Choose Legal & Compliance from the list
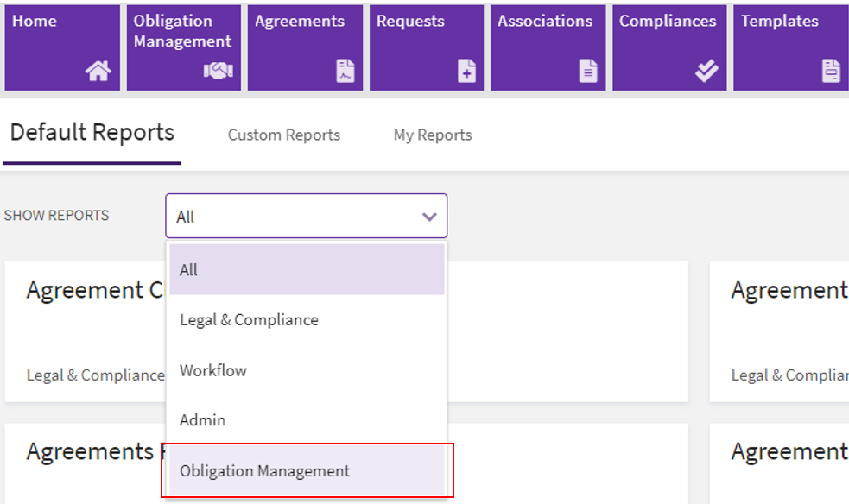This screenshot has width=849, height=504. [x=306, y=320]
